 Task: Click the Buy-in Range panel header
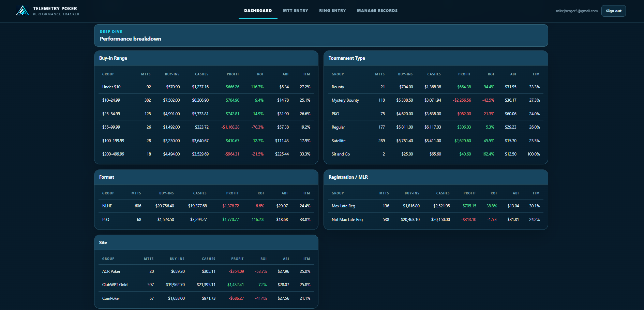point(206,58)
